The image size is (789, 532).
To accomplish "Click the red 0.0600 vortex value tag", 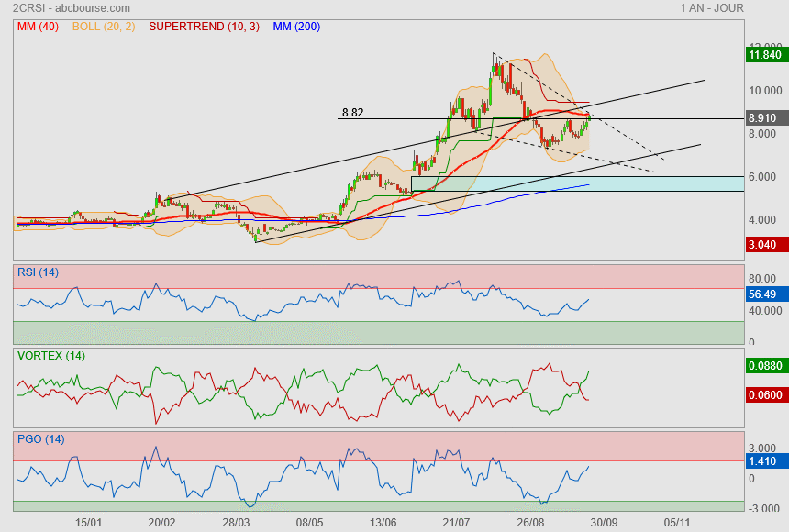I will pos(765,395).
